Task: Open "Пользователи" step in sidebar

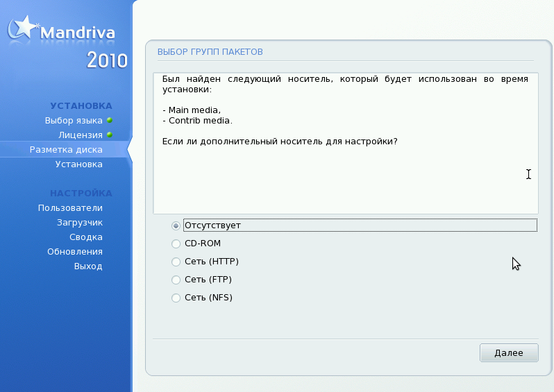Action: pyautogui.click(x=70, y=208)
